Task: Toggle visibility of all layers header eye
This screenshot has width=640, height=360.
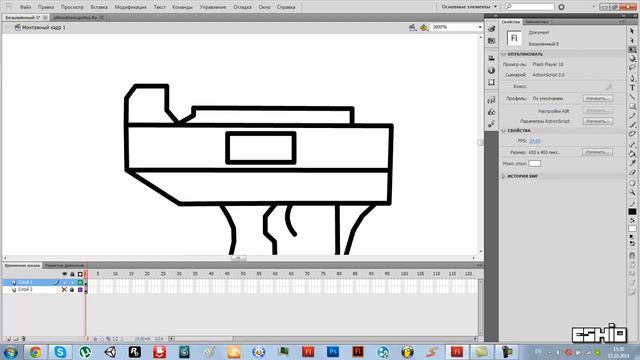Action: click(x=64, y=274)
